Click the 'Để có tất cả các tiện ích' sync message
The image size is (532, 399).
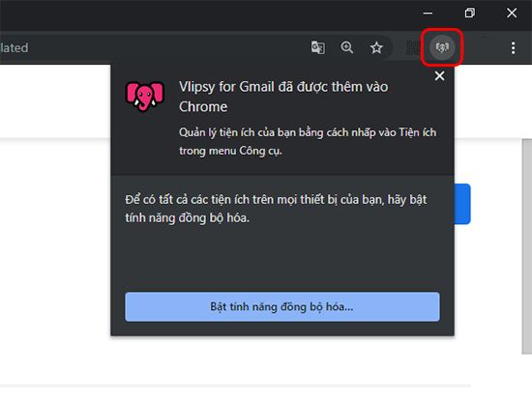tap(276, 209)
